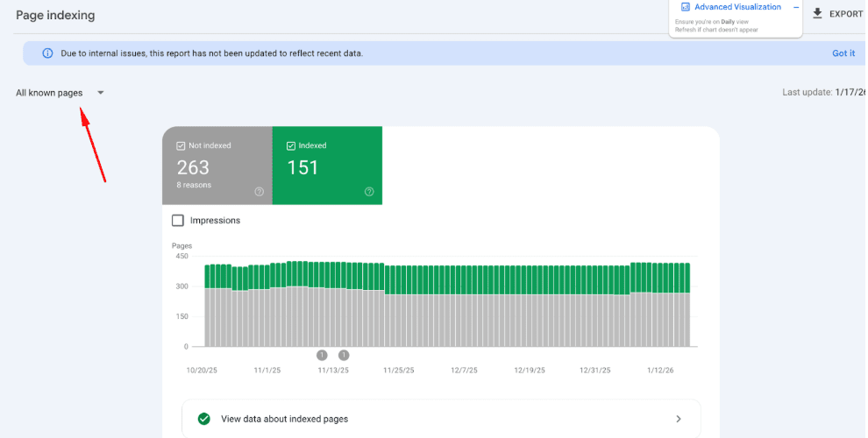Screen dimensions: 868x438
Task: Click the leftmost bar in the Pages chart
Action: click(209, 305)
